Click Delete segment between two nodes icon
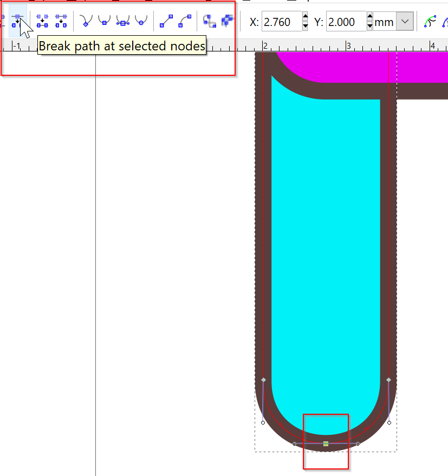Screen dimensions: 448x476 point(61,21)
